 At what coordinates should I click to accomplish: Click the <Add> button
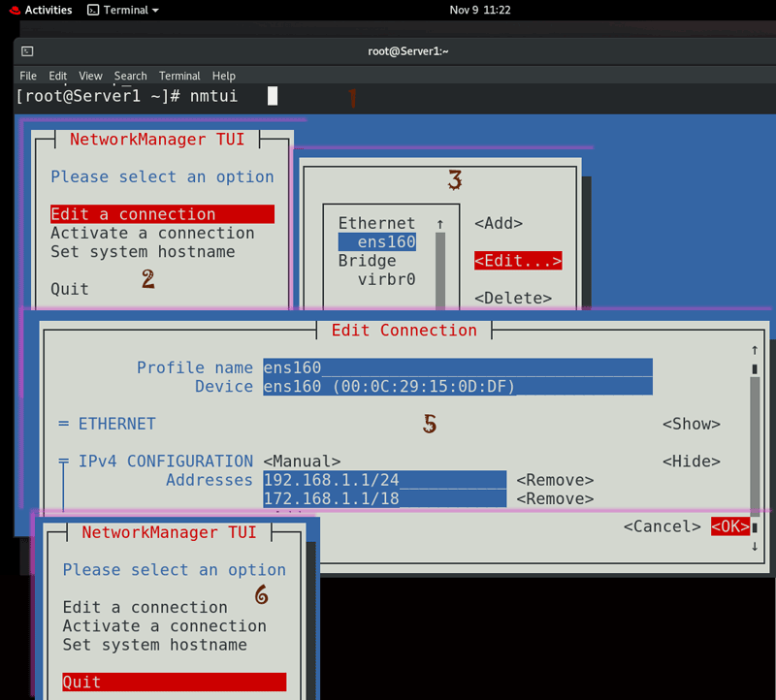499,223
